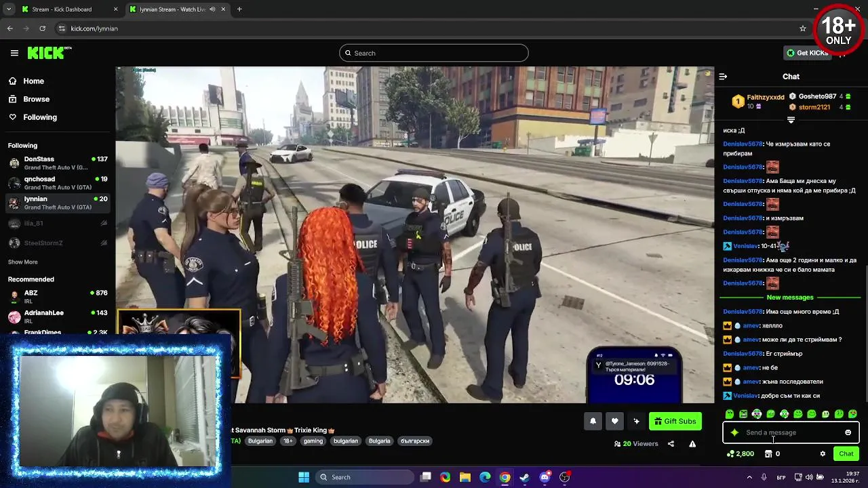Switch to Stream - Kick Dashboard tab
Screen dimensions: 868x488
point(68,9)
